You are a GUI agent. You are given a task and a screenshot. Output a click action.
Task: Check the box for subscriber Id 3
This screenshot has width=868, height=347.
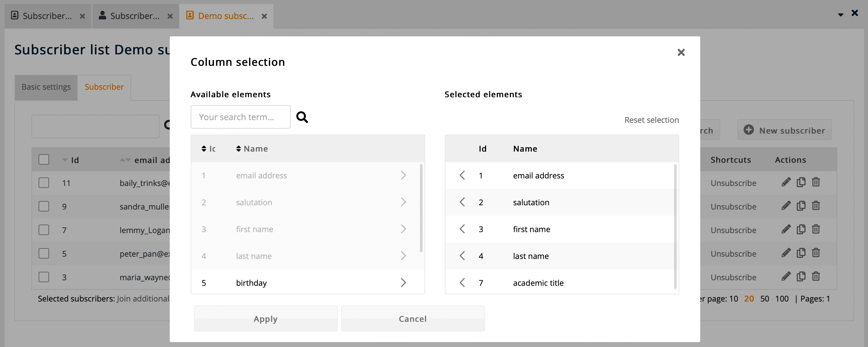click(44, 277)
